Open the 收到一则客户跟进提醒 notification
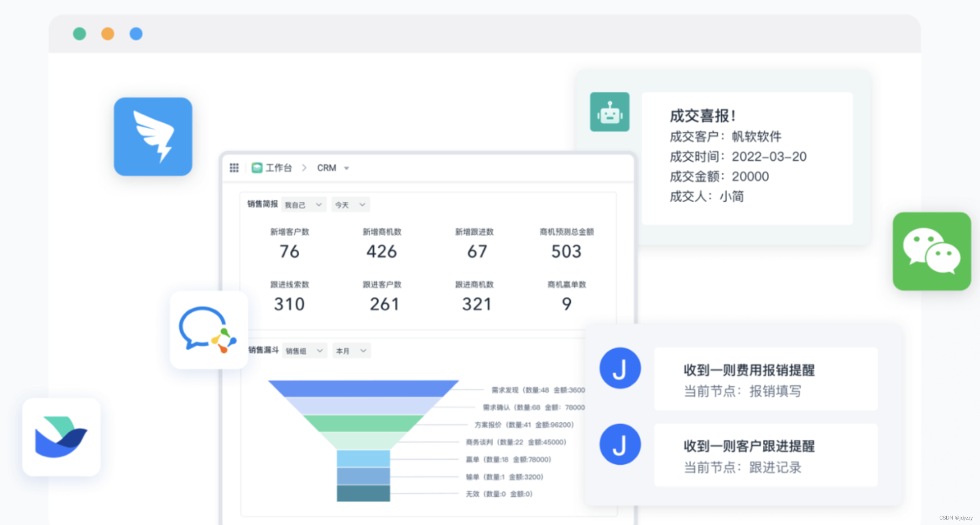The width and height of the screenshot is (980, 525). coord(765,455)
